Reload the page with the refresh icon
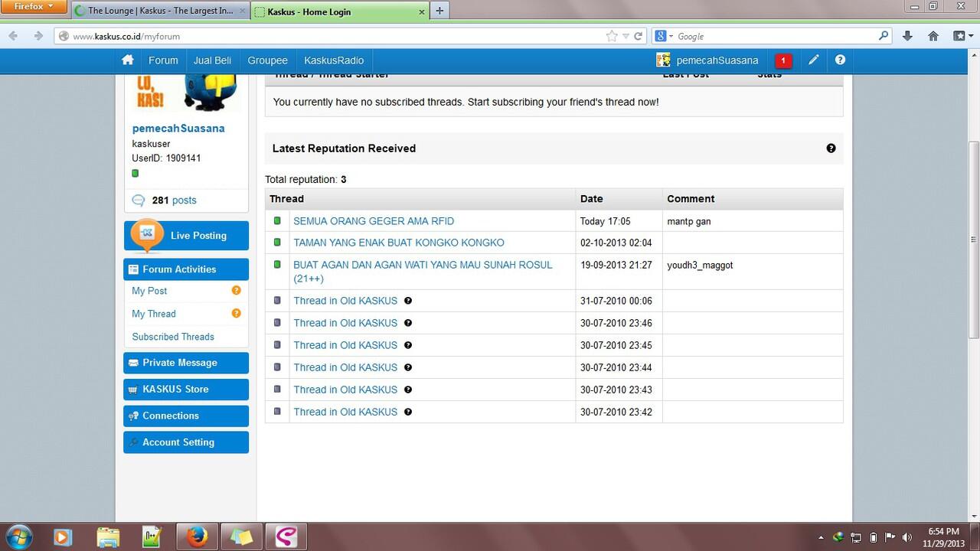This screenshot has width=980, height=551. tap(638, 36)
